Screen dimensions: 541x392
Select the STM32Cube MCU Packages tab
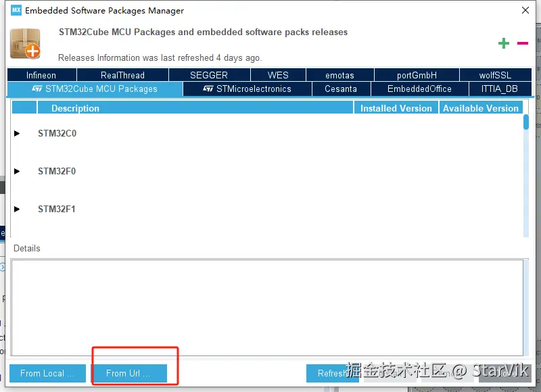[95, 89]
